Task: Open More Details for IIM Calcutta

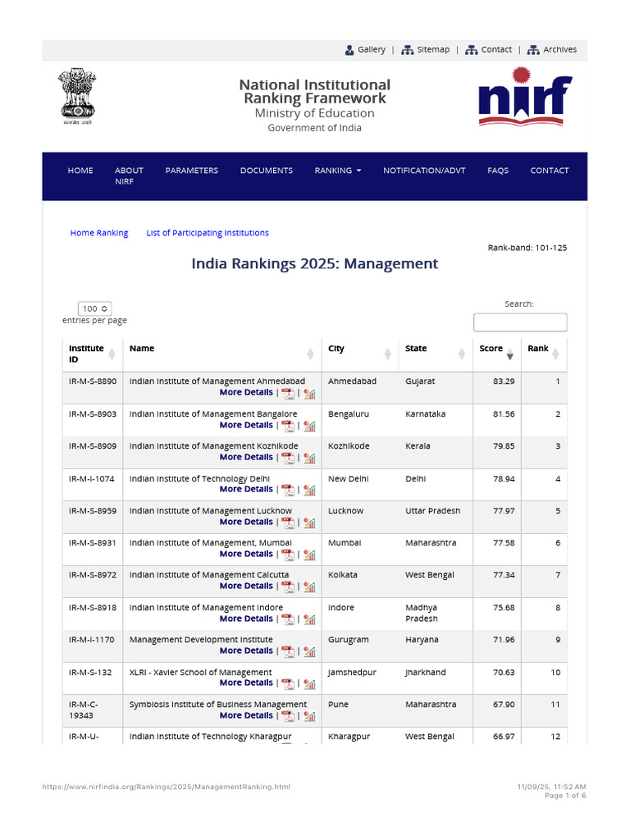Action: click(x=246, y=586)
